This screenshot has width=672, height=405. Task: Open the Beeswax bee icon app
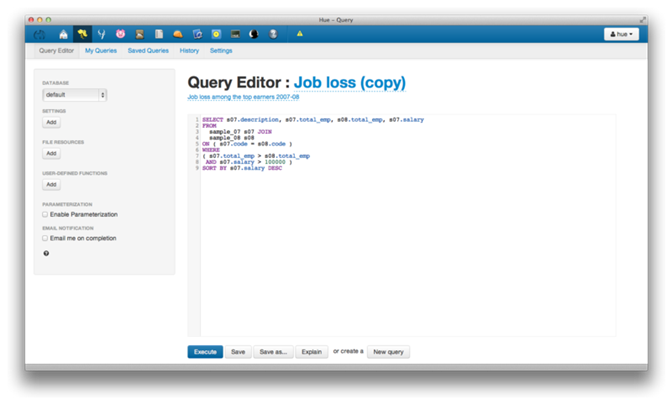coord(82,34)
